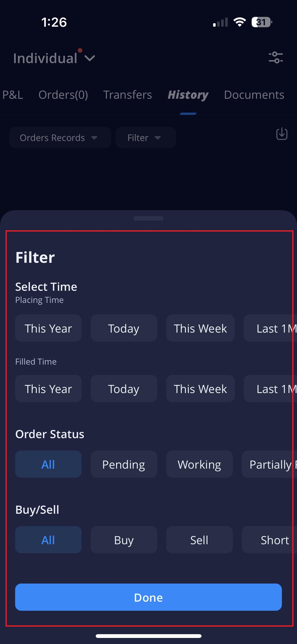Switch to the Documents tab
Viewport: 297px width, 644px height.
(254, 95)
